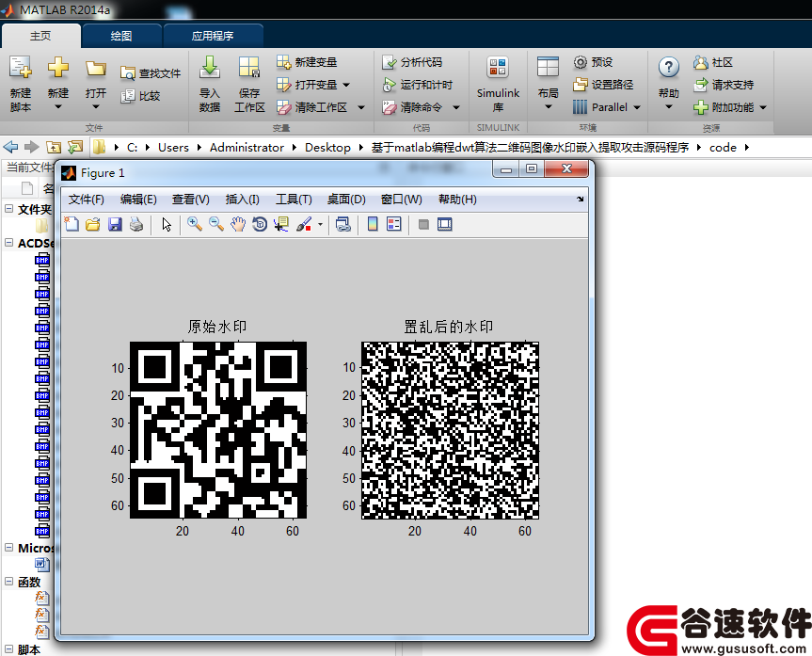Click code folder in address path
The image size is (812, 656).
[x=723, y=148]
